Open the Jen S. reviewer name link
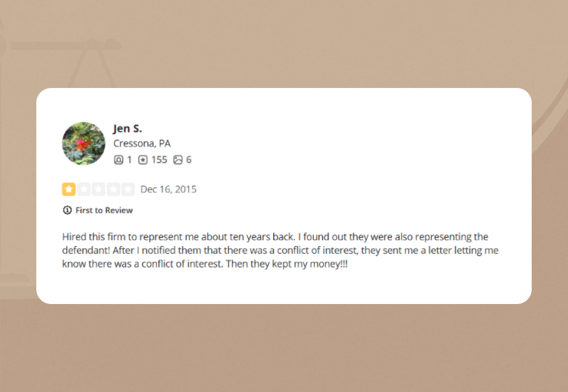This screenshot has height=392, width=568. (x=127, y=129)
